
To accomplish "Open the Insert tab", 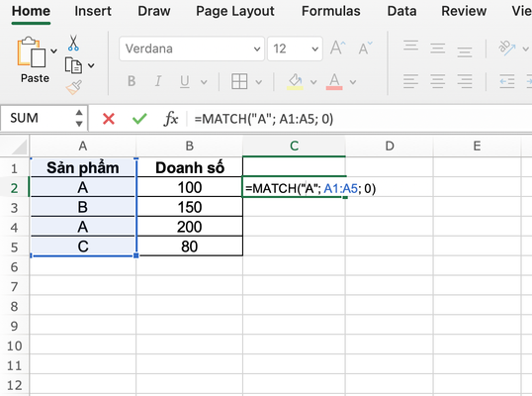I will [93, 11].
